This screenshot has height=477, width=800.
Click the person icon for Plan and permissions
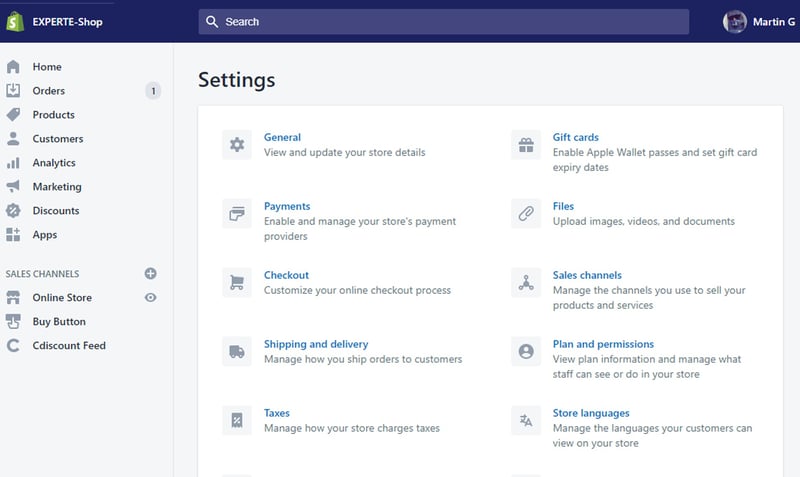[x=526, y=351]
